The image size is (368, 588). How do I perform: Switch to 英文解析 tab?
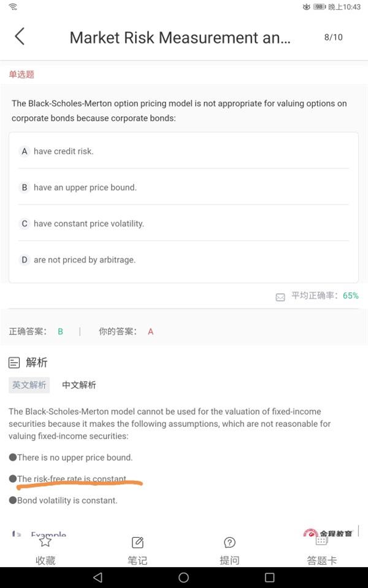(29, 385)
